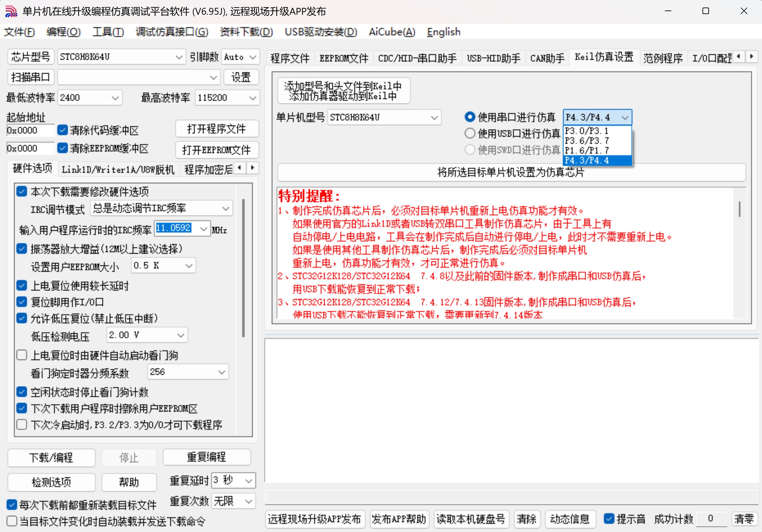Select 使用USB口进行仿真 radio button
This screenshot has height=532, width=762.
[x=470, y=133]
